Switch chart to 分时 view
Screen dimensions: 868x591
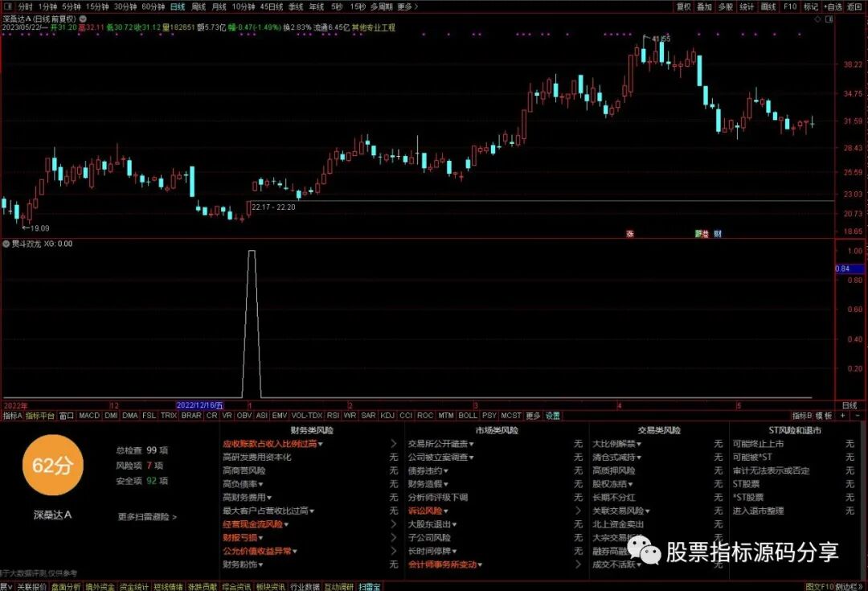click(x=26, y=6)
